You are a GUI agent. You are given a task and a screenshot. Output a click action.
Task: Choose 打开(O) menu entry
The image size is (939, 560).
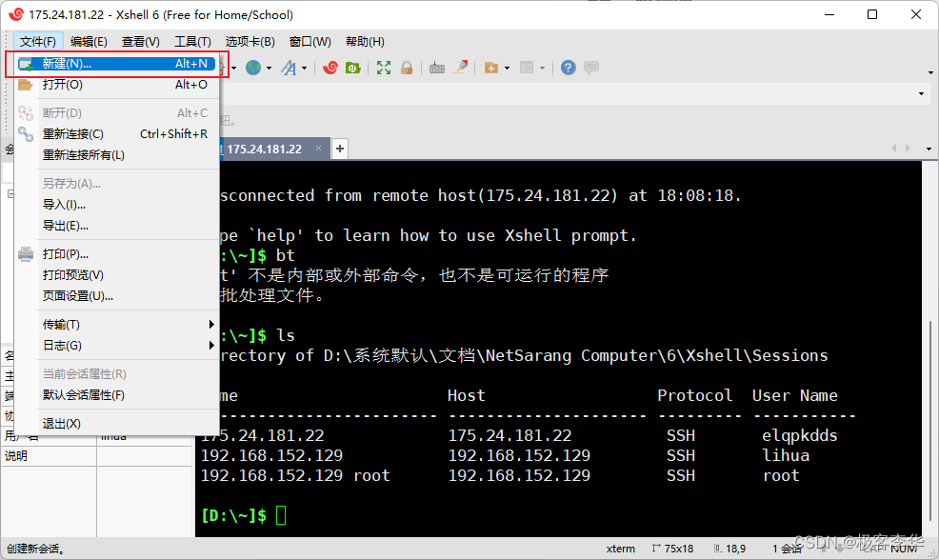click(117, 85)
